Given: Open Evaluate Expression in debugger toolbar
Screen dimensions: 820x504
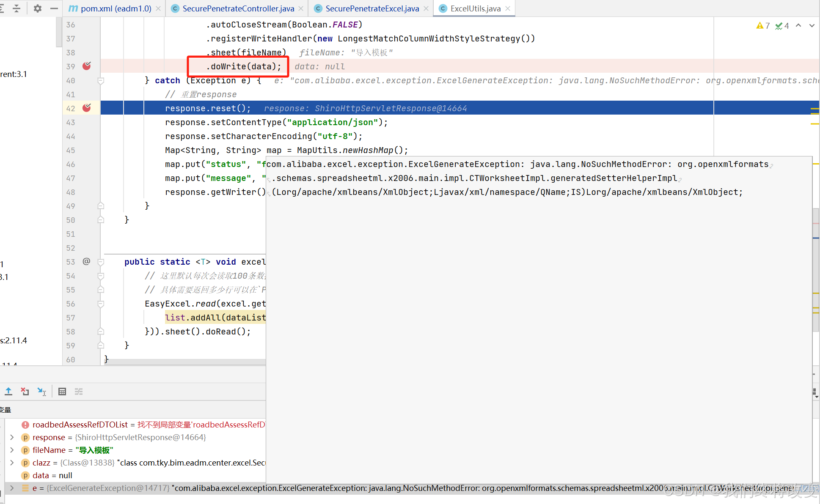Looking at the screenshot, I should 62,392.
